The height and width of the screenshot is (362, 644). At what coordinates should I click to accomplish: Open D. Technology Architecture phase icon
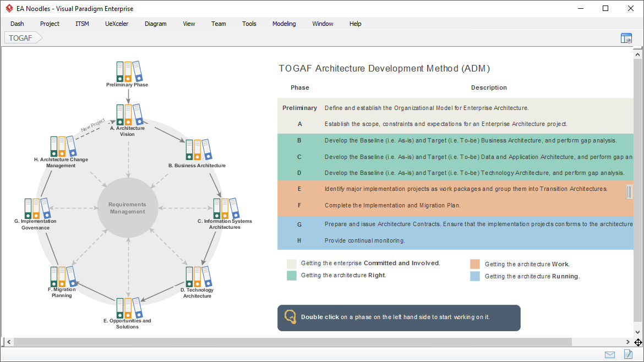(x=198, y=277)
